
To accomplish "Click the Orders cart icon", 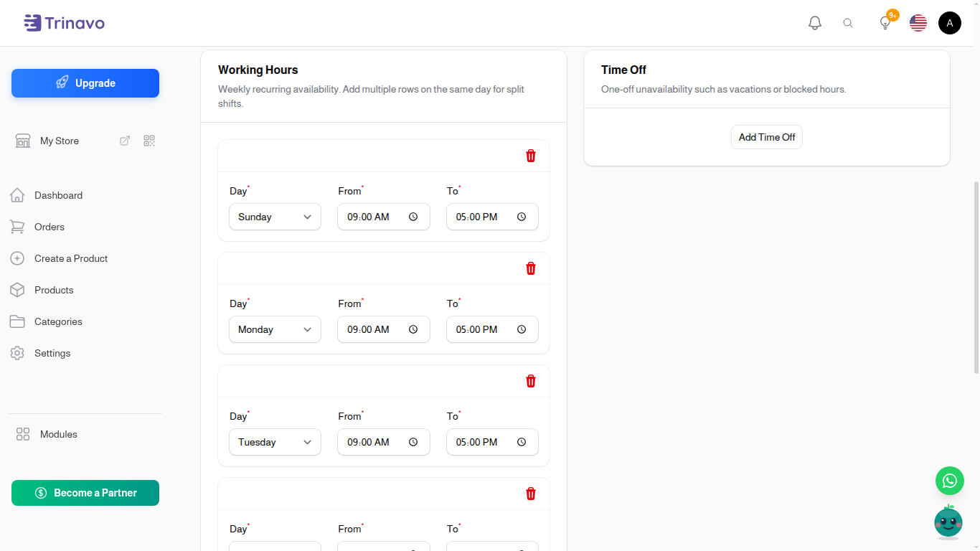I will [17, 227].
